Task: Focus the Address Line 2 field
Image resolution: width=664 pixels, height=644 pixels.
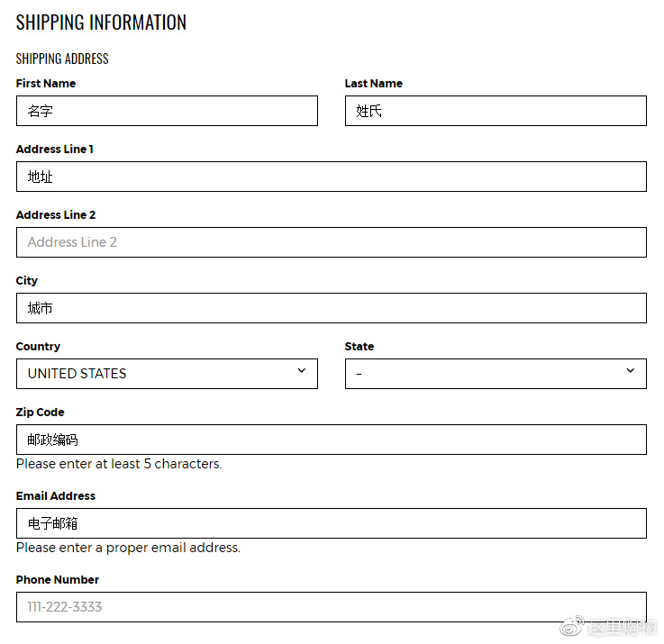Action: 332,242
